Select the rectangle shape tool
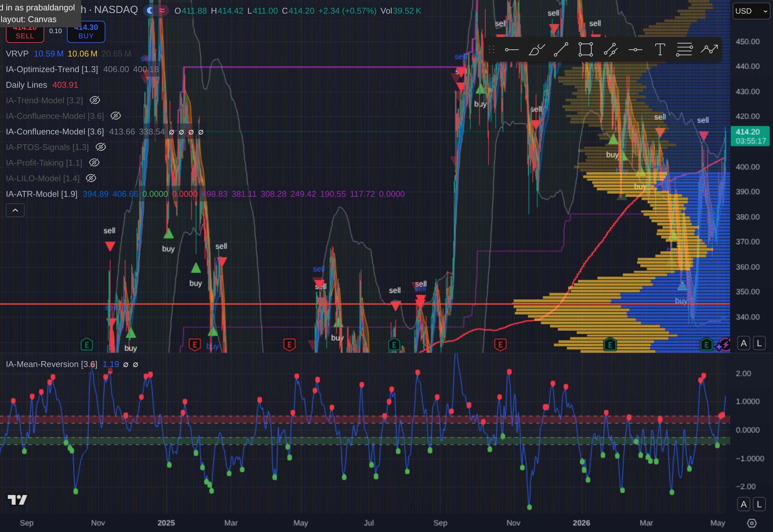 point(585,50)
